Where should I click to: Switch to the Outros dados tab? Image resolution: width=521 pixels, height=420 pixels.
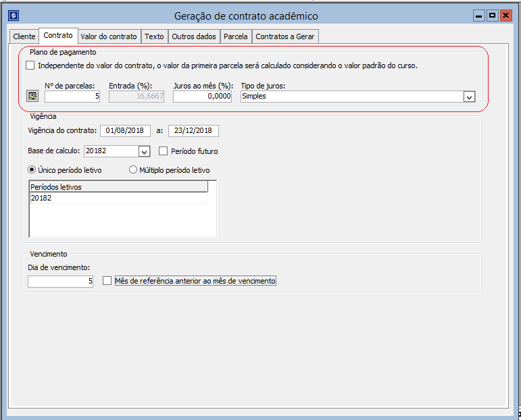[193, 36]
